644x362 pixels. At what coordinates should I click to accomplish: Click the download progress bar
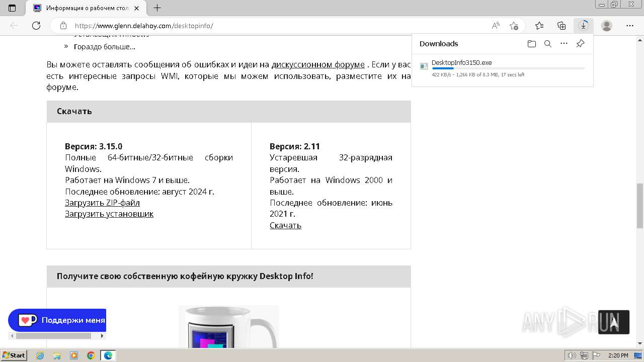pyautogui.click(x=508, y=68)
